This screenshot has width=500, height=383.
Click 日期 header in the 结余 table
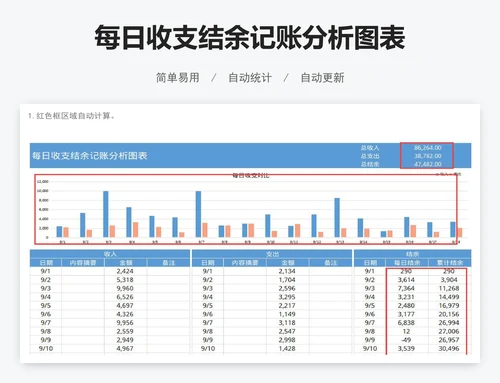pyautogui.click(x=370, y=263)
